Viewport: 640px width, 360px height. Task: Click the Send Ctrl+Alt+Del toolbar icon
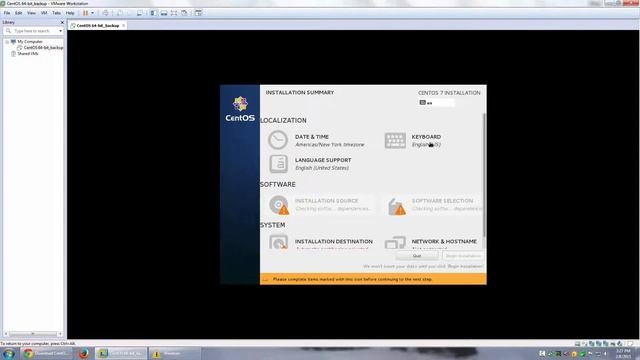tap(105, 13)
